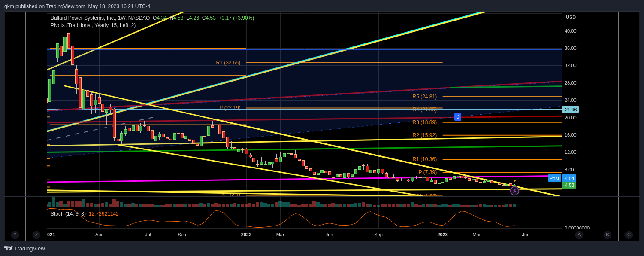Image resolution: width=644 pixels, height=256 pixels.
Task: Click the P (7.39) pivot label
Action: 428,172
